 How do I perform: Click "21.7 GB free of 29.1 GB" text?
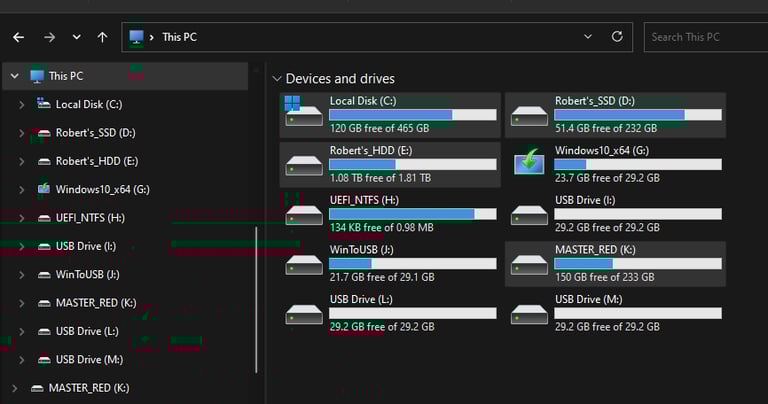tap(382, 277)
